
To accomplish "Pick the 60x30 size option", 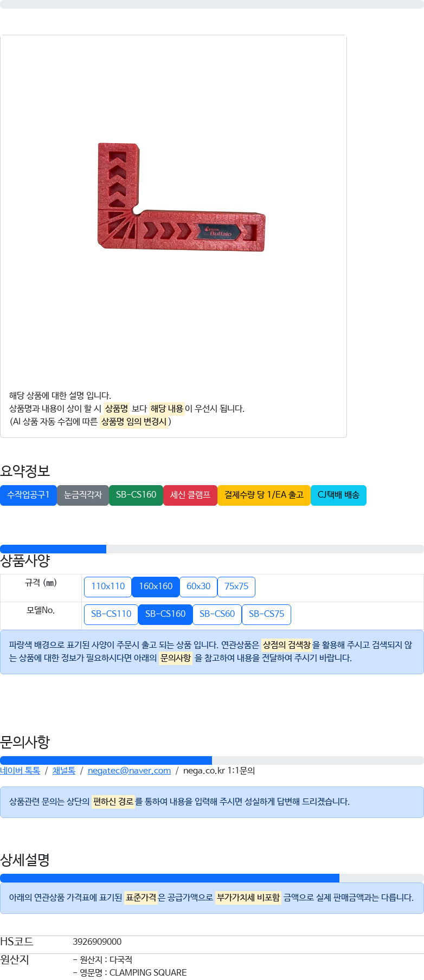I will (x=198, y=586).
